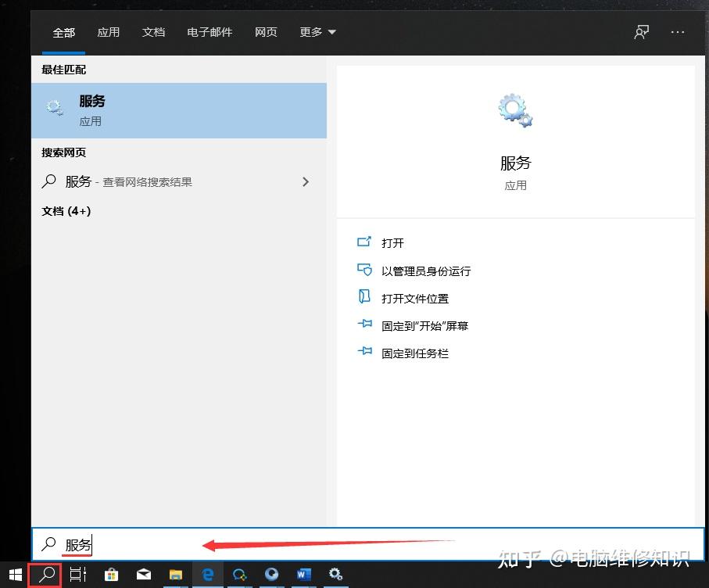Click the 服务 app icon in best match

[x=54, y=108]
